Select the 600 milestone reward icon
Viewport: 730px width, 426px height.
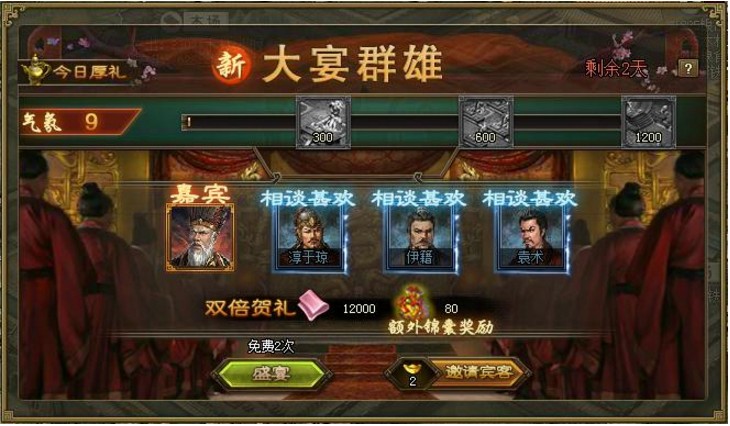click(x=486, y=122)
